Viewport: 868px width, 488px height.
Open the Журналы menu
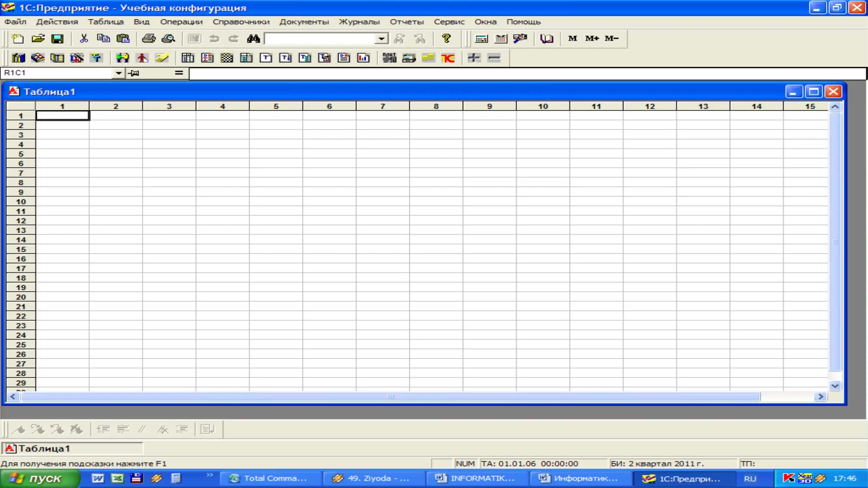coord(359,22)
